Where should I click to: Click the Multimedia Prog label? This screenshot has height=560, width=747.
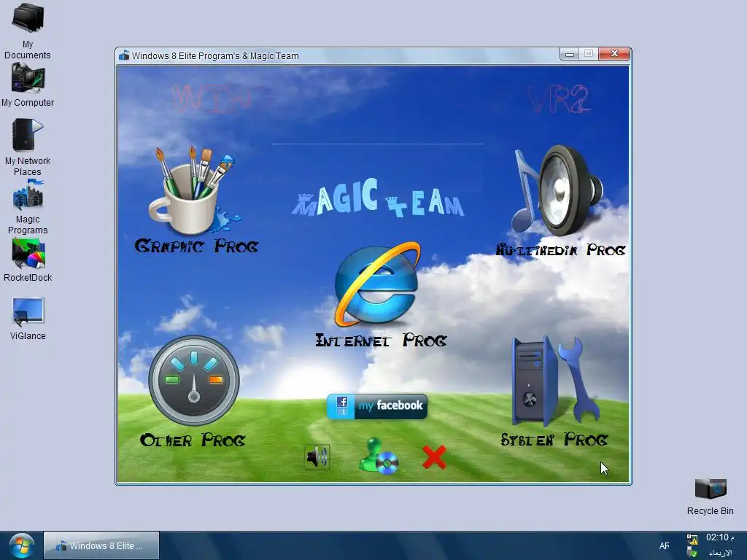coord(560,249)
